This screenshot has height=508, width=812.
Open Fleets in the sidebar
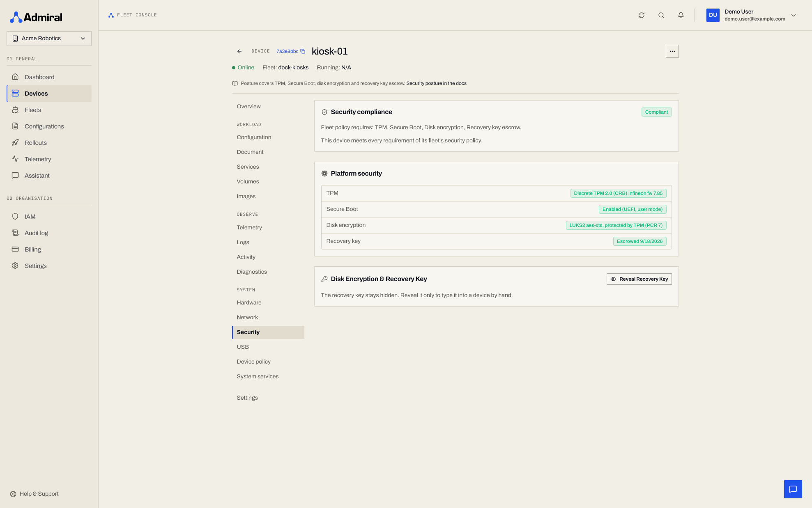pyautogui.click(x=49, y=110)
